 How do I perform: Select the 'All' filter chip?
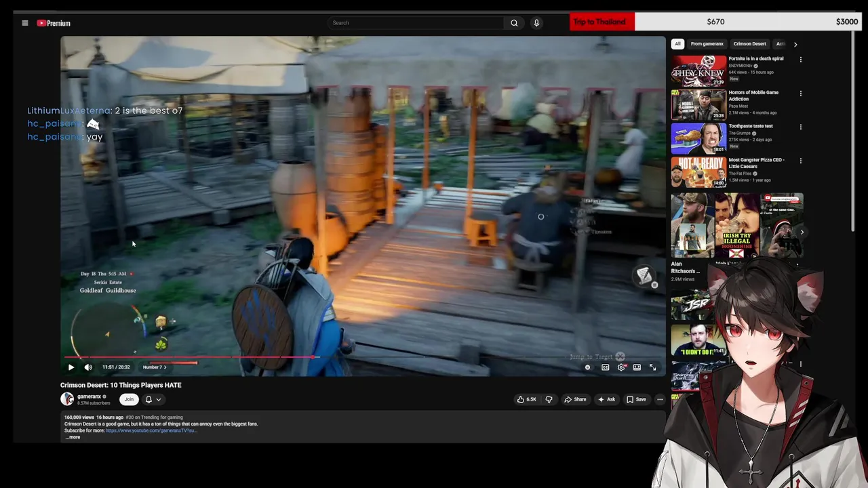coord(677,44)
